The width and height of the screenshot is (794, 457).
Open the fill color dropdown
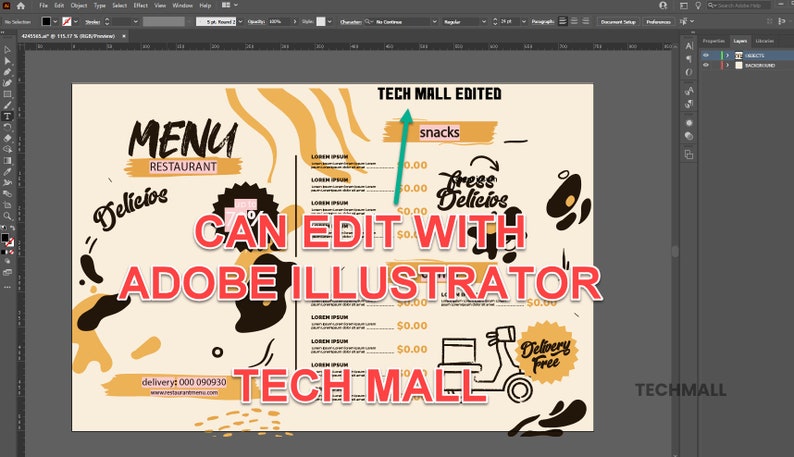[55, 22]
